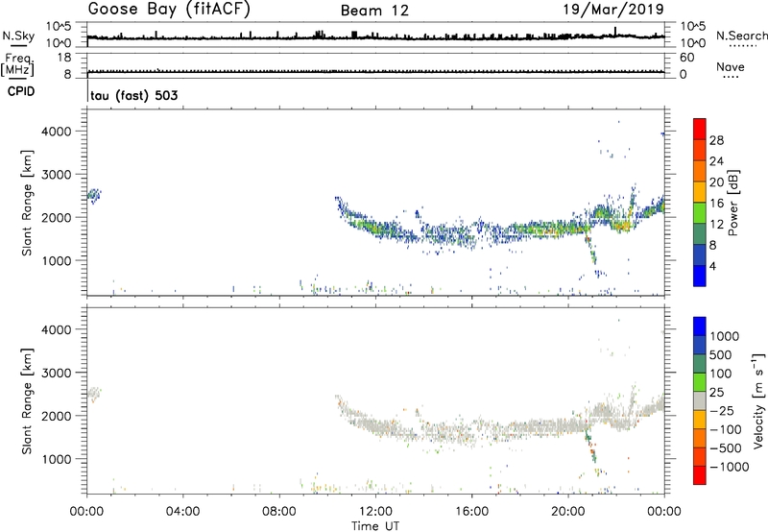Click the 'N.Search' legend label

(x=742, y=36)
